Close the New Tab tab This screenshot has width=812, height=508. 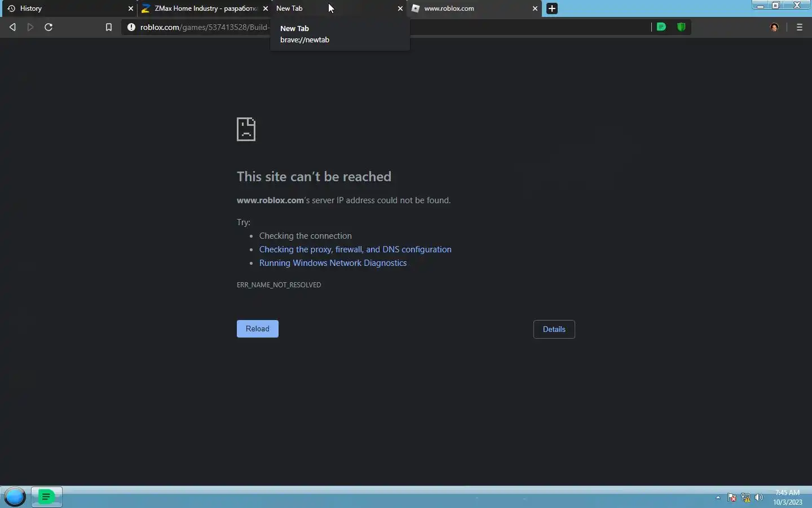400,8
